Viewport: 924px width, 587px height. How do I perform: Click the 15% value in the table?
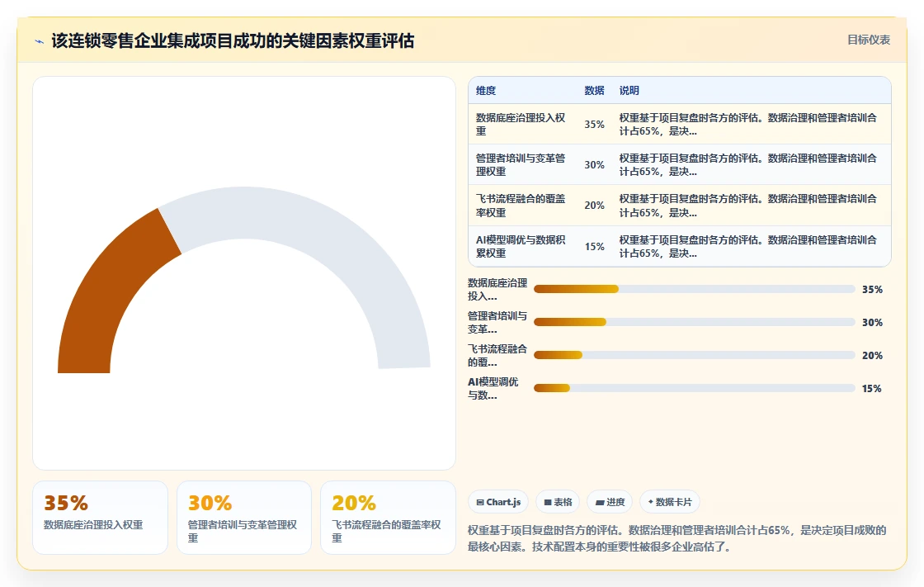[x=594, y=247]
